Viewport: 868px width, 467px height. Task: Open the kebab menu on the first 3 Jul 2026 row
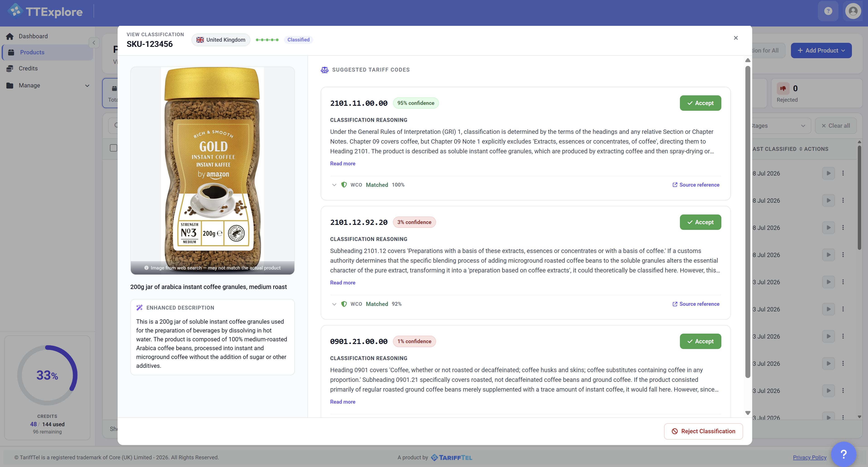coord(843,282)
